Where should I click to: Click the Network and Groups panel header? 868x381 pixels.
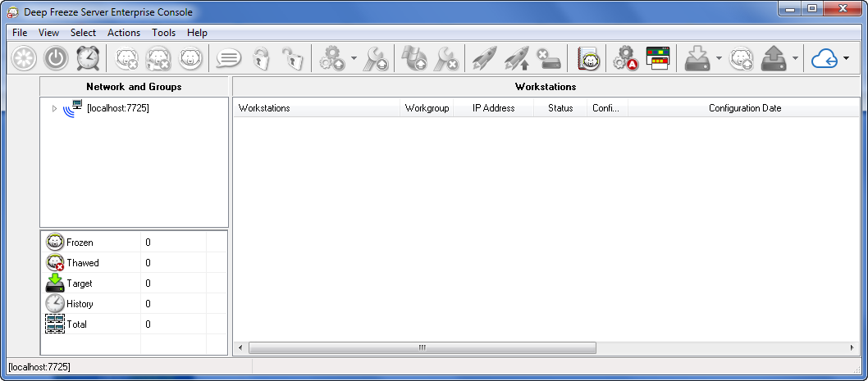[x=134, y=86]
